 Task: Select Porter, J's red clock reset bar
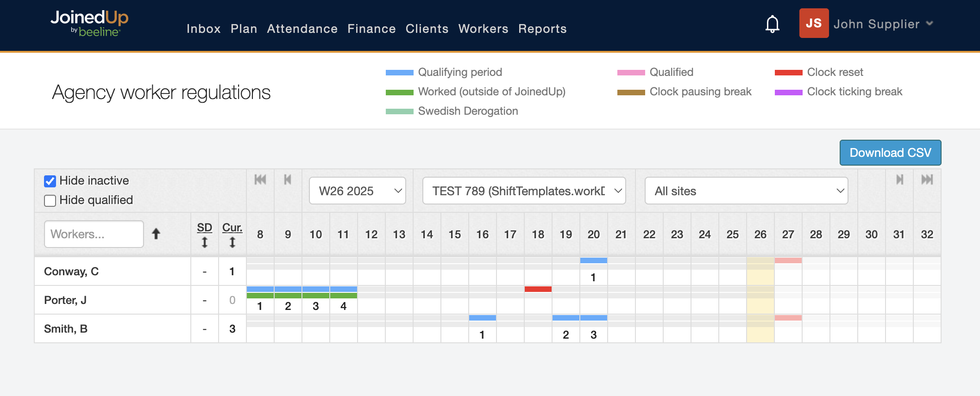pyautogui.click(x=538, y=289)
